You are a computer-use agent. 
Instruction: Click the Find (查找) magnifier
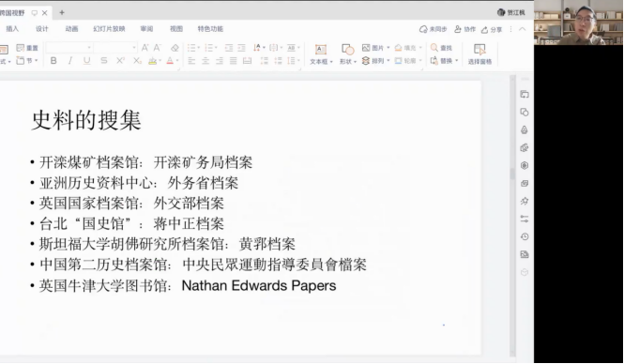coord(441,48)
